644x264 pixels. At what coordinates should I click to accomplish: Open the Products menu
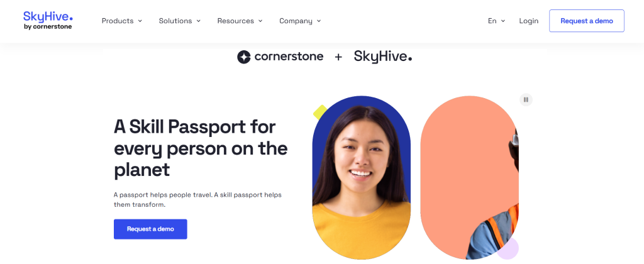(x=121, y=21)
